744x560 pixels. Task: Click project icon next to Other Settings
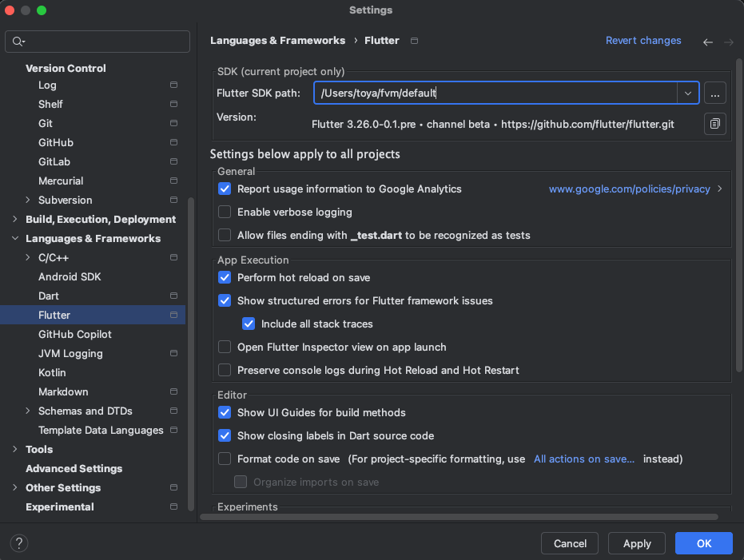(x=173, y=487)
